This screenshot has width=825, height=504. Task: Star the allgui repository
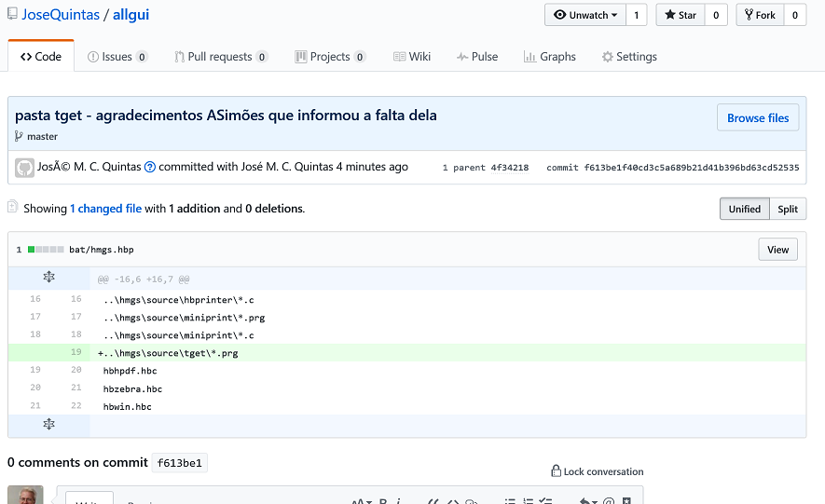680,15
